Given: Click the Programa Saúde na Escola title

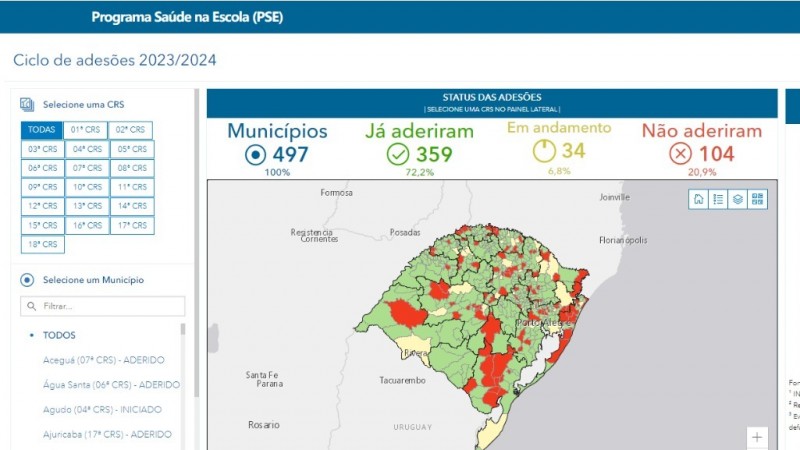Looking at the screenshot, I should [186, 17].
